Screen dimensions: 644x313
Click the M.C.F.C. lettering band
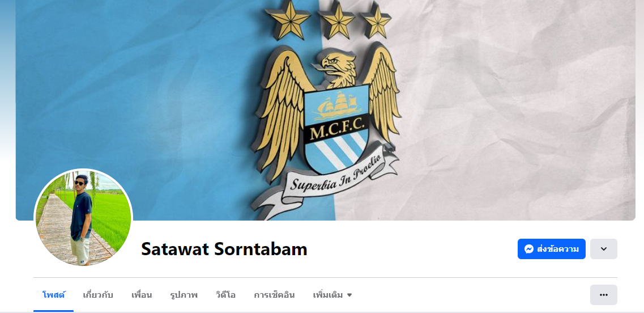[x=337, y=132]
